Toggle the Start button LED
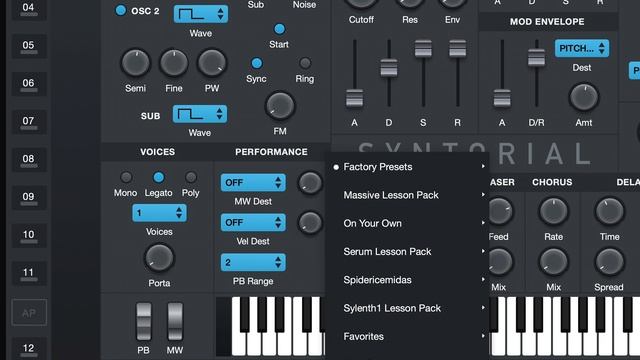The image size is (640, 360). pos(280,29)
